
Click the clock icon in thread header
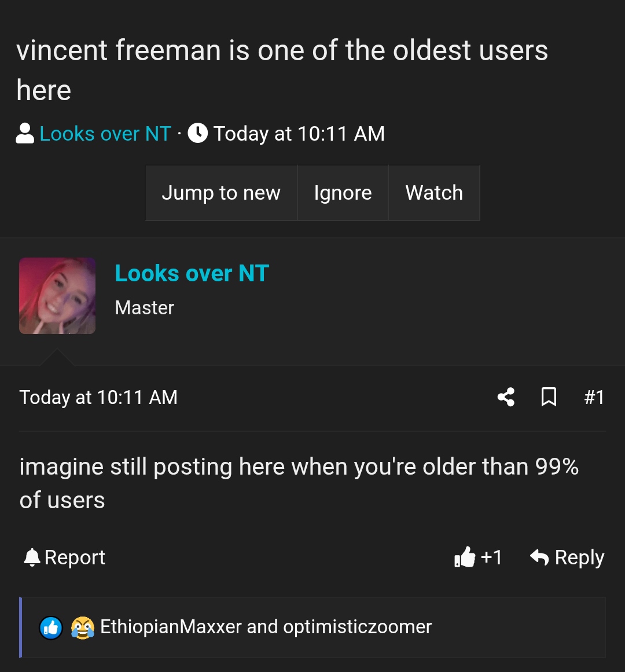coord(198,134)
